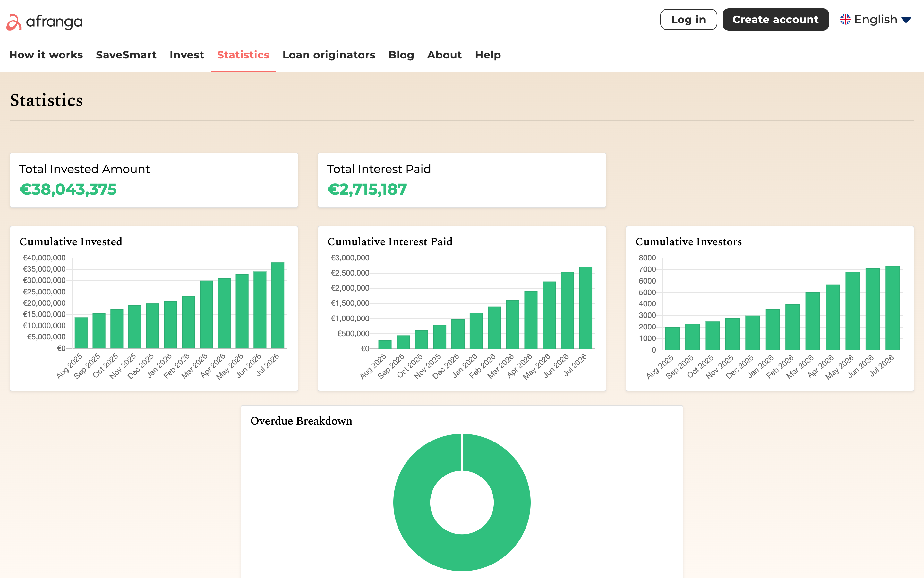This screenshot has width=924, height=578.
Task: Click the Cumulative Invested chart title
Action: 71,241
